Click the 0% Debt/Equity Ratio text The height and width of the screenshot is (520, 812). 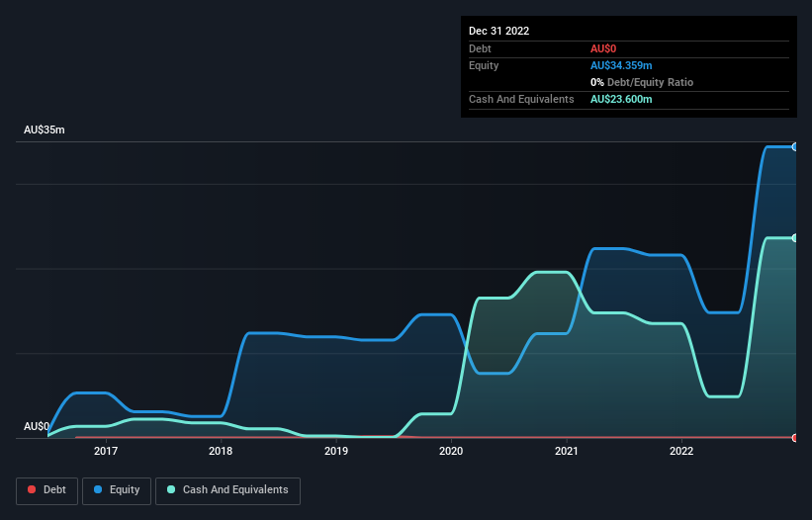pyautogui.click(x=642, y=82)
